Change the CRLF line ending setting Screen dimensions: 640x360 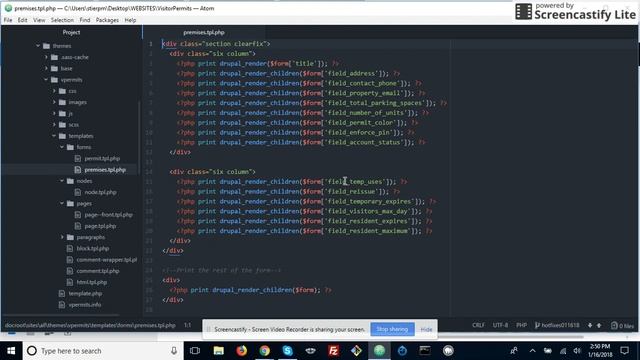[x=478, y=325]
